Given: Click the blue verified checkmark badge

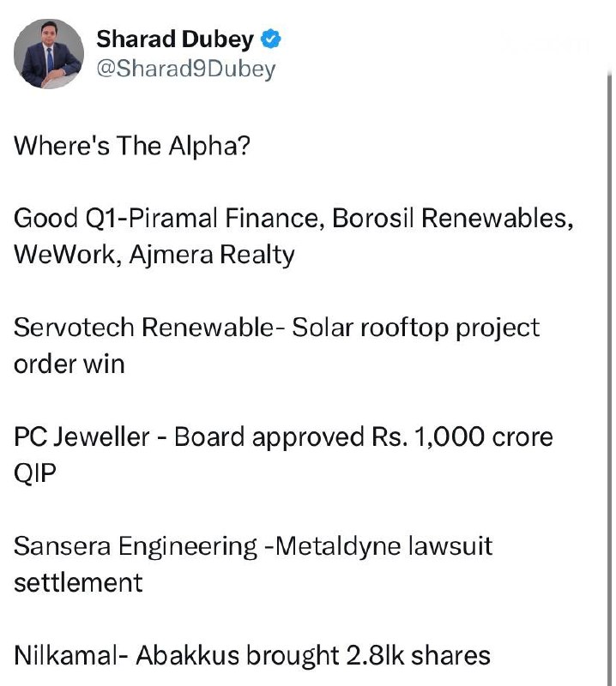Looking at the screenshot, I should [x=270, y=39].
